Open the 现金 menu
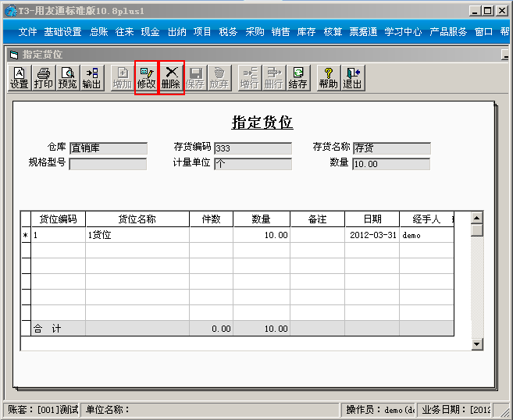The height and width of the screenshot is (420, 513). [x=151, y=32]
